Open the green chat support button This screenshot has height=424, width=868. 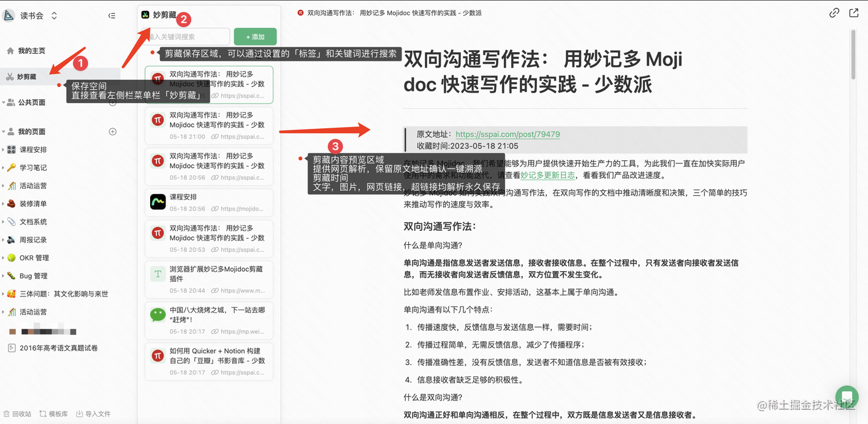pos(847,396)
